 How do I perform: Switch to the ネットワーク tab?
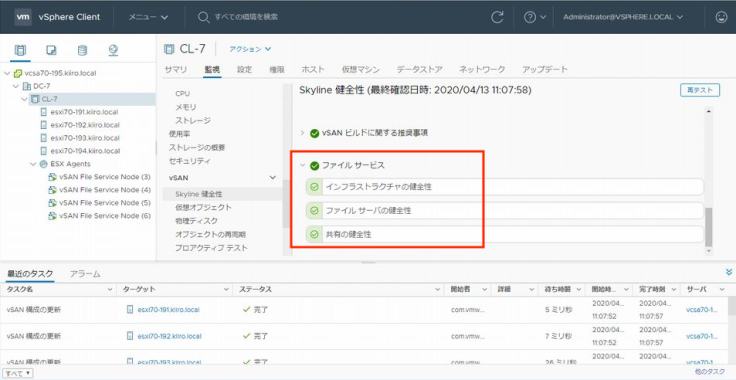coord(482,69)
